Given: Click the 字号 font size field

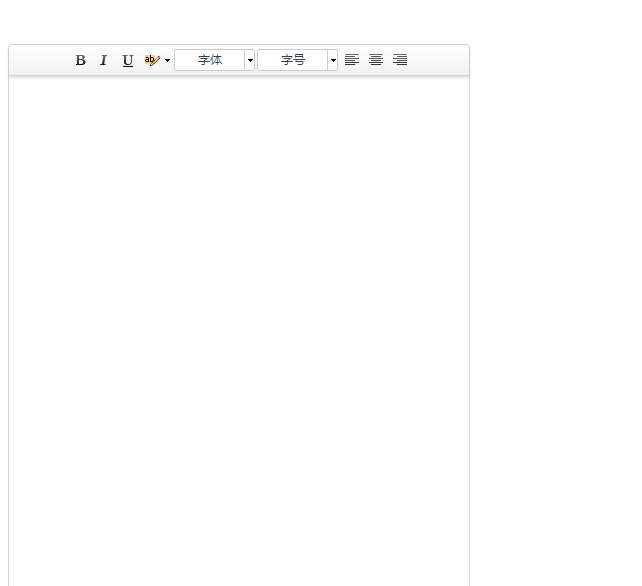Looking at the screenshot, I should click(x=293, y=60).
